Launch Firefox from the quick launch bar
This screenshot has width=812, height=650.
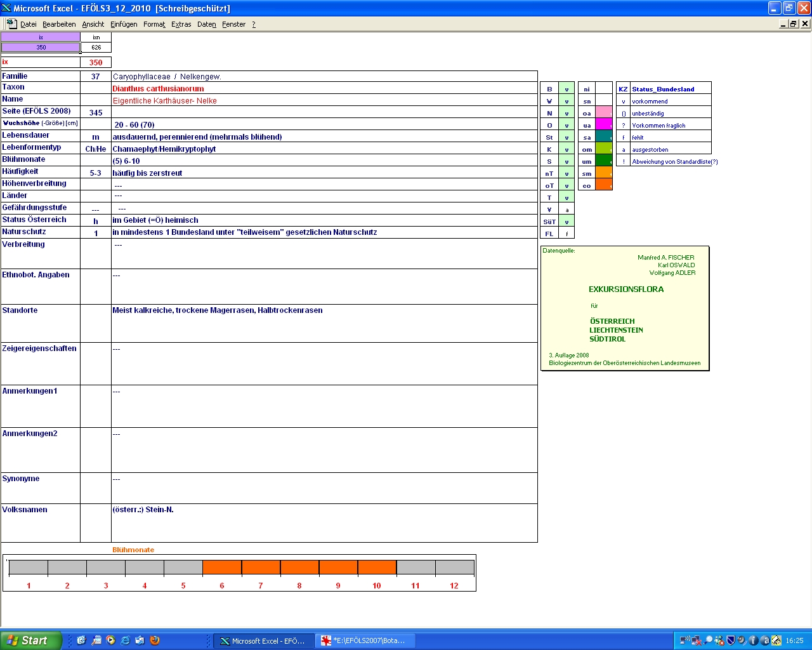click(x=154, y=640)
